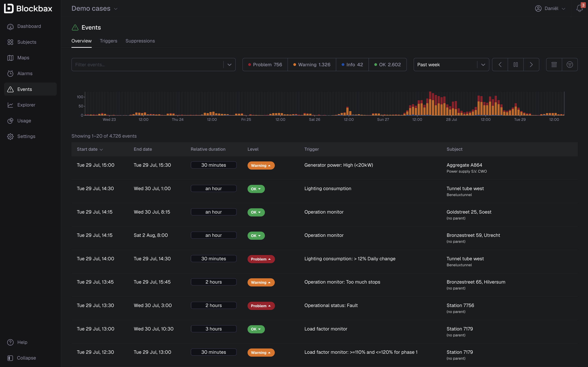Toggle the Problem 756 event filter
588x367 pixels.
pos(265,64)
